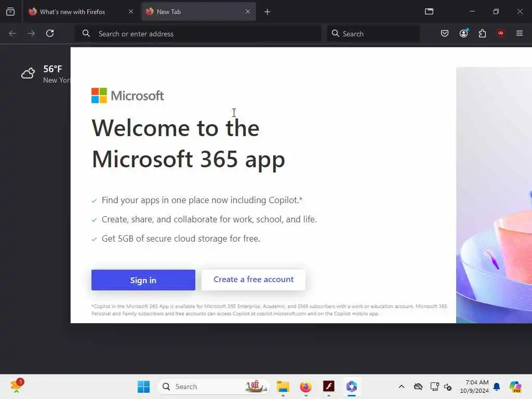
Task: Click the OneDrive cloud tray icon
Action: coord(418,387)
